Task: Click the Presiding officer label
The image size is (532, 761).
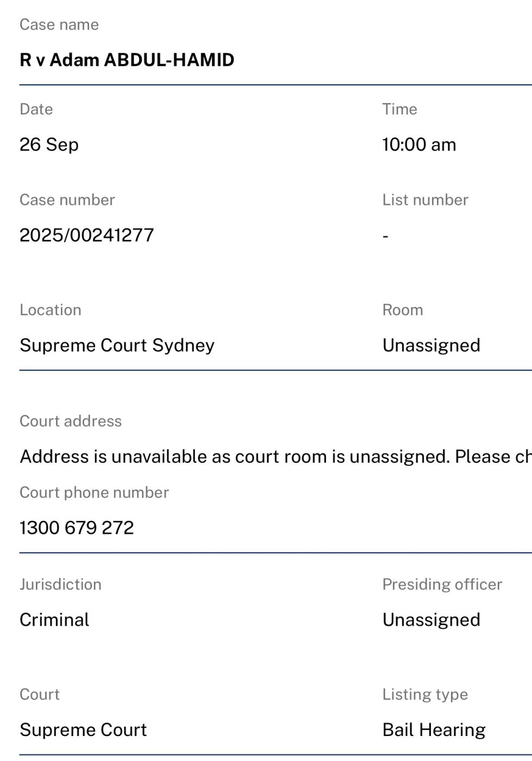Action: click(442, 584)
